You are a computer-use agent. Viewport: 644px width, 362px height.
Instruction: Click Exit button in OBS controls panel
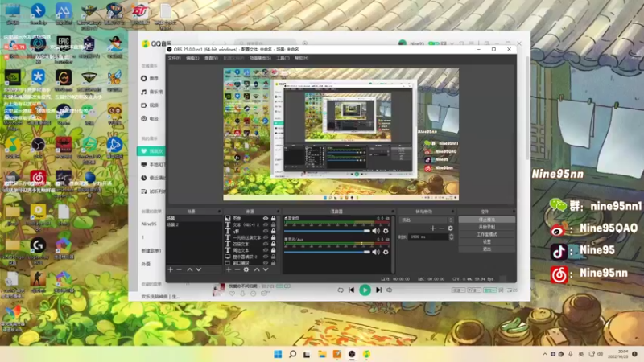click(487, 249)
